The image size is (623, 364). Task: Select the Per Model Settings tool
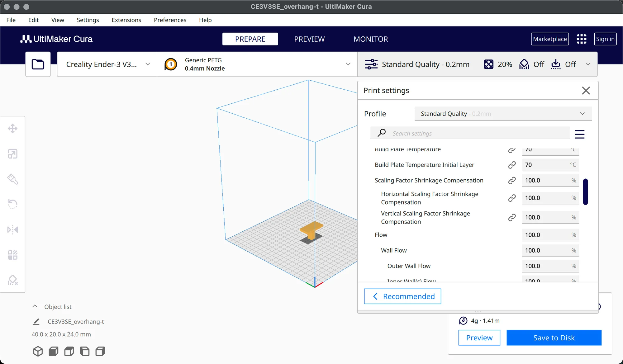[x=12, y=255]
